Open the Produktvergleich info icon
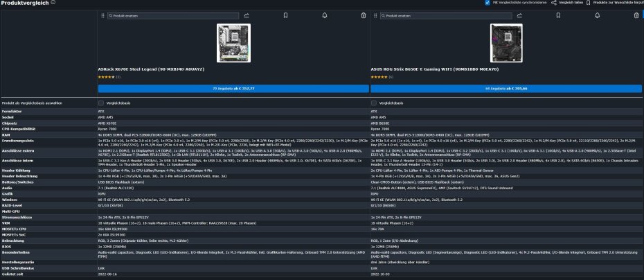This screenshot has height=280, width=644. click(53, 3)
